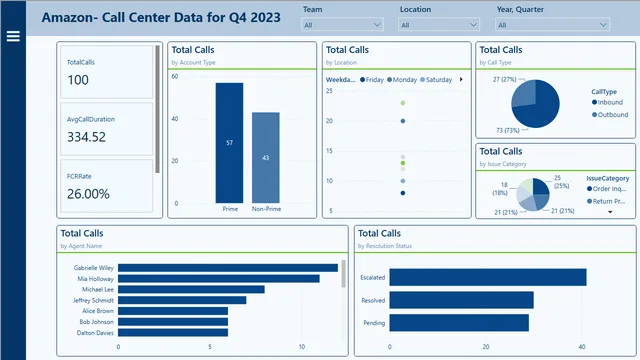This screenshot has height=360, width=640.
Task: Click the 25 (25%) issue category slice
Action: (x=540, y=187)
